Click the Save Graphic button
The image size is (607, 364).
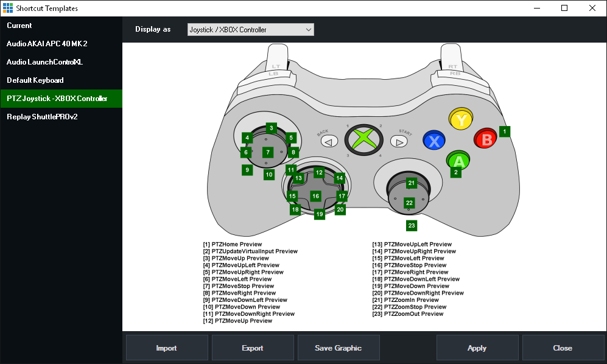pos(339,348)
